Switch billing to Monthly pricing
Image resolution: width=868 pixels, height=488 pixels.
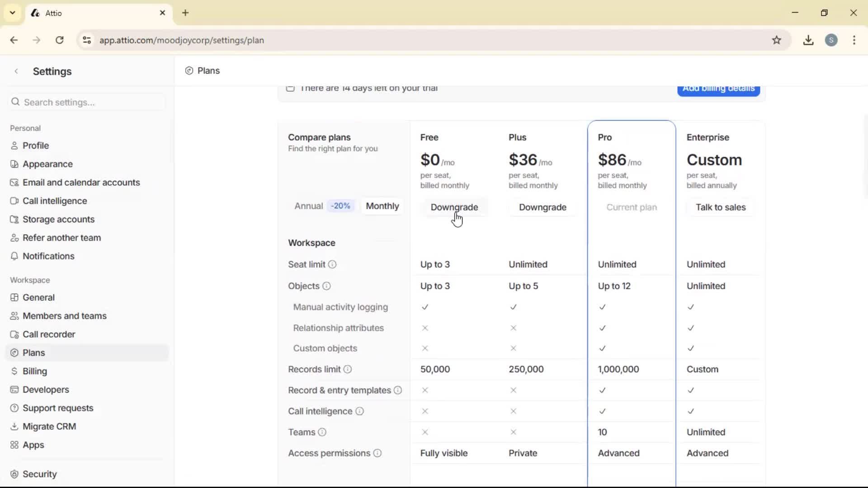click(x=382, y=206)
